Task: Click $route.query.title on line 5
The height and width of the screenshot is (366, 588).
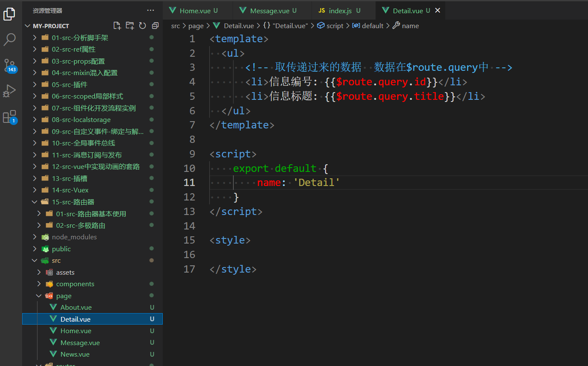Action: pyautogui.click(x=390, y=96)
